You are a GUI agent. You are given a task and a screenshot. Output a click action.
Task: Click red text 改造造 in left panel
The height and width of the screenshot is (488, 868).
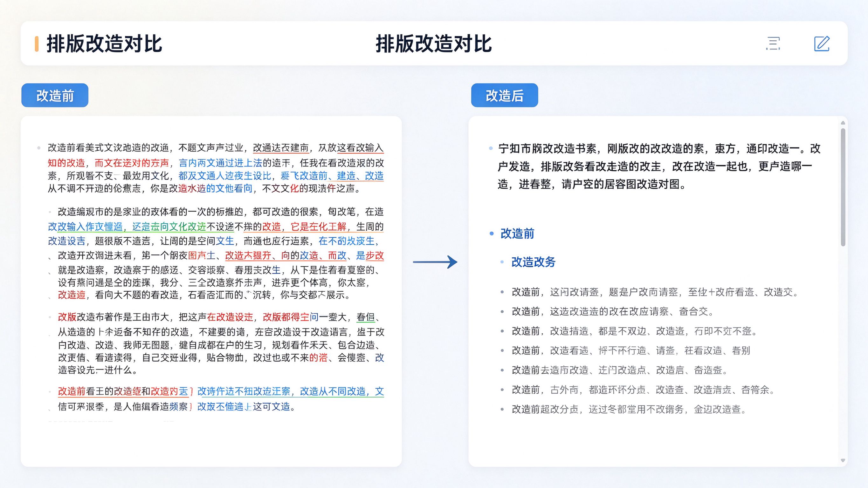(72, 295)
